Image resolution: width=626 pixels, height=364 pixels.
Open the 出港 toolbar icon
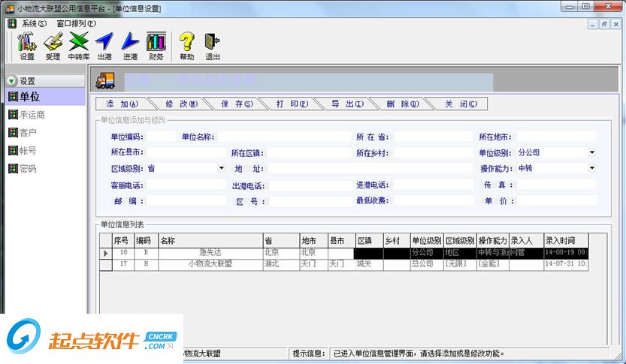pyautogui.click(x=104, y=45)
